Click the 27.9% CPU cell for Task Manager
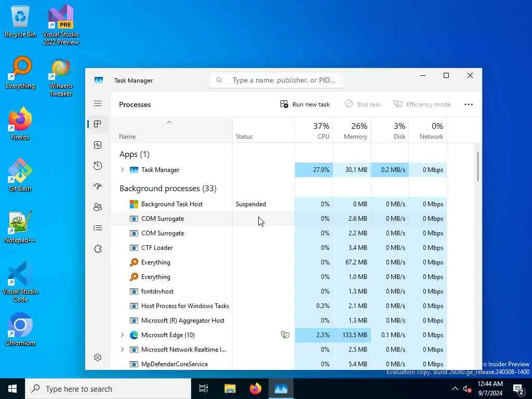This screenshot has height=399, width=532. [314, 170]
